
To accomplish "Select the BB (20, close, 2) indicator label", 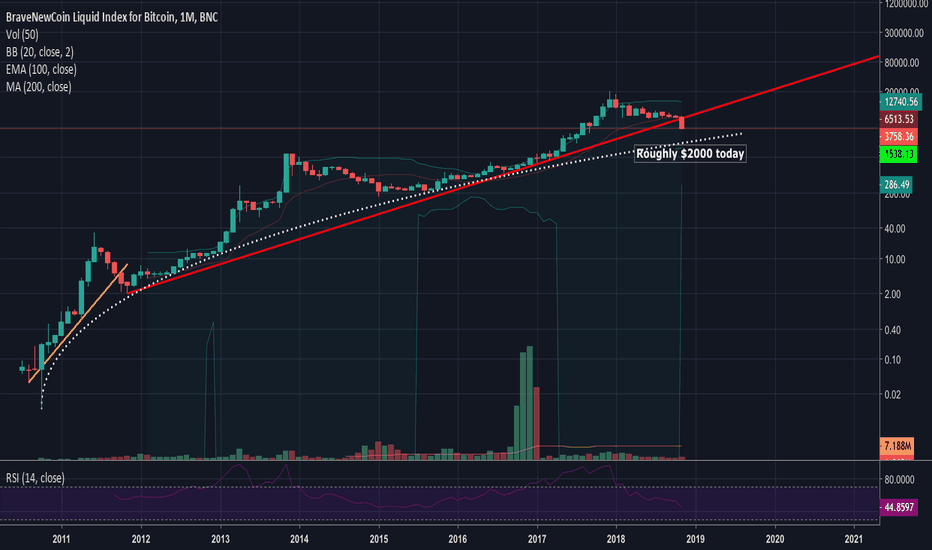I will 40,52.
